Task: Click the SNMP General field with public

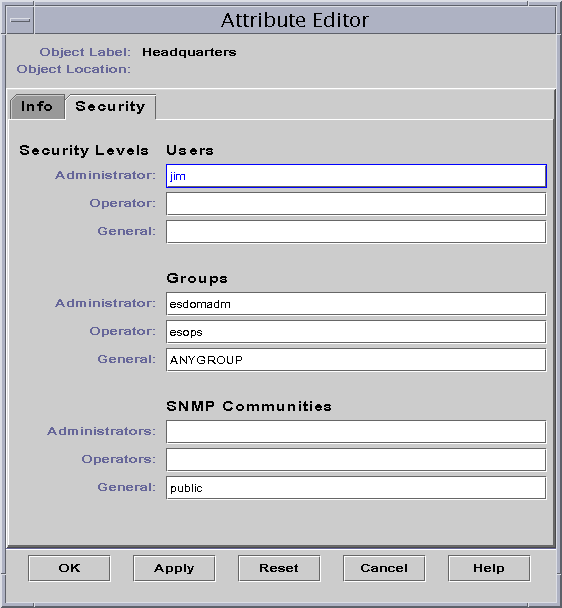Action: point(356,488)
